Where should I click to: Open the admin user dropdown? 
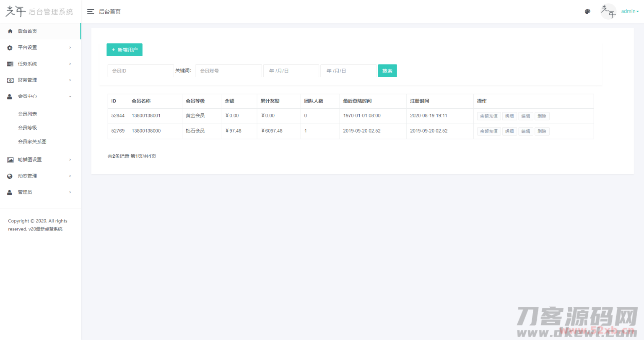coord(630,11)
